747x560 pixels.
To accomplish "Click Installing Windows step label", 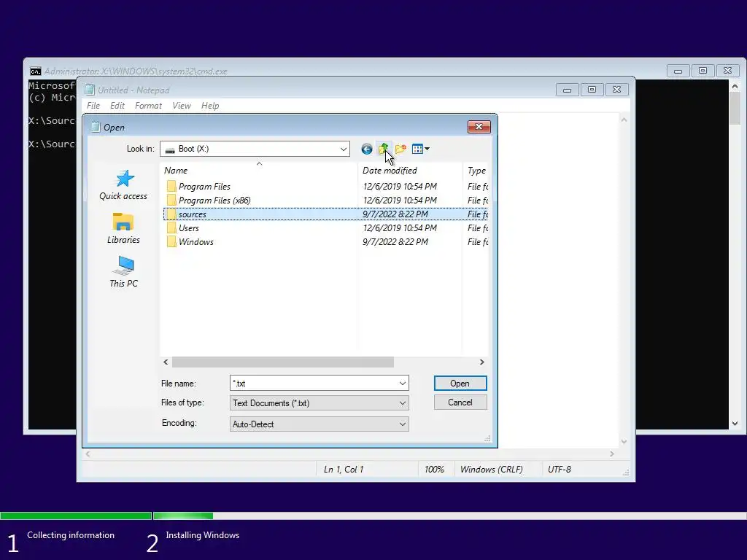I will pyautogui.click(x=203, y=535).
